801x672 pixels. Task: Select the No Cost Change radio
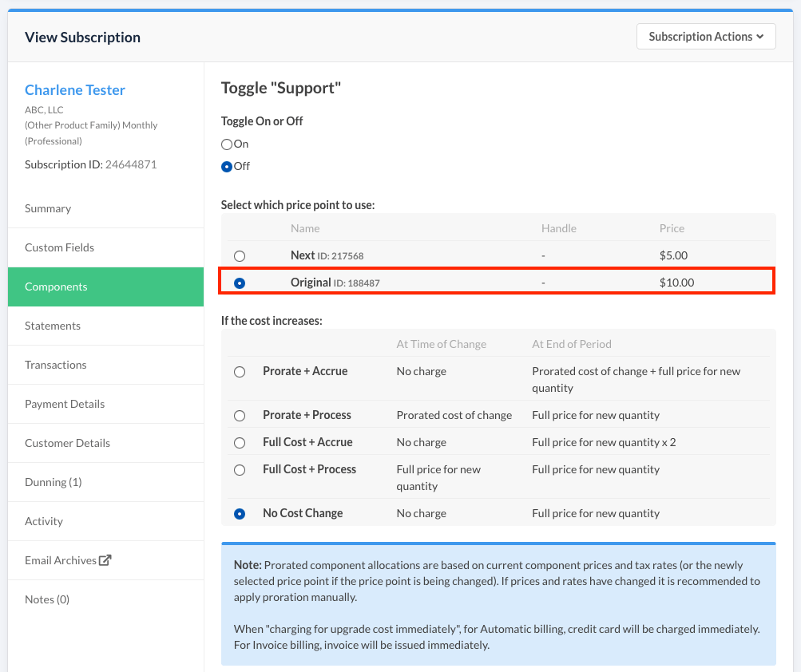240,514
